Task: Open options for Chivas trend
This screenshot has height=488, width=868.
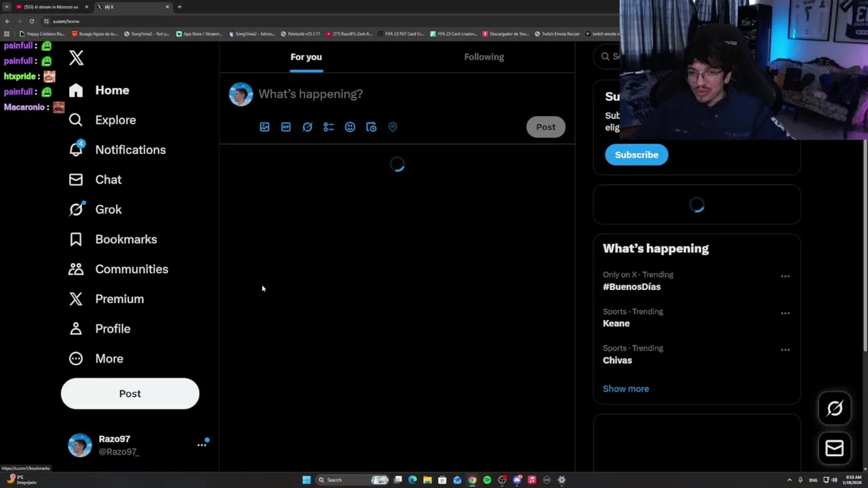Action: (x=785, y=350)
